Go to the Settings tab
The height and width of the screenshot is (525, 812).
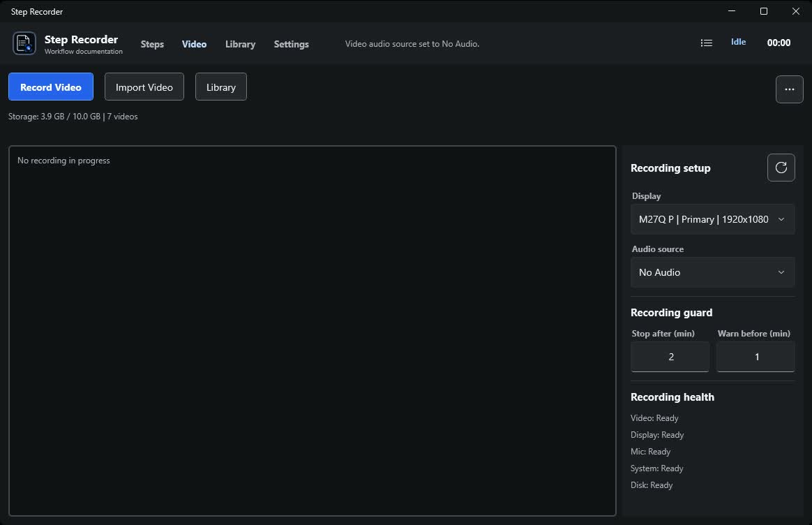pyautogui.click(x=291, y=44)
